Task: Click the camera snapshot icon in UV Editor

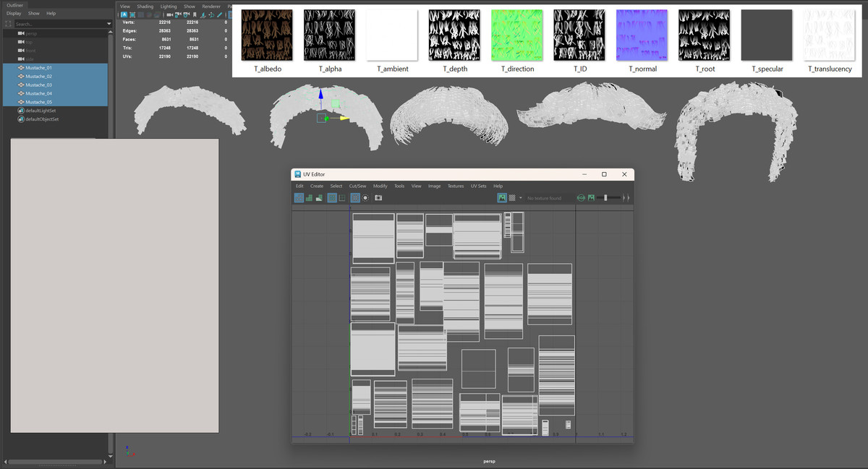Action: 378,198
